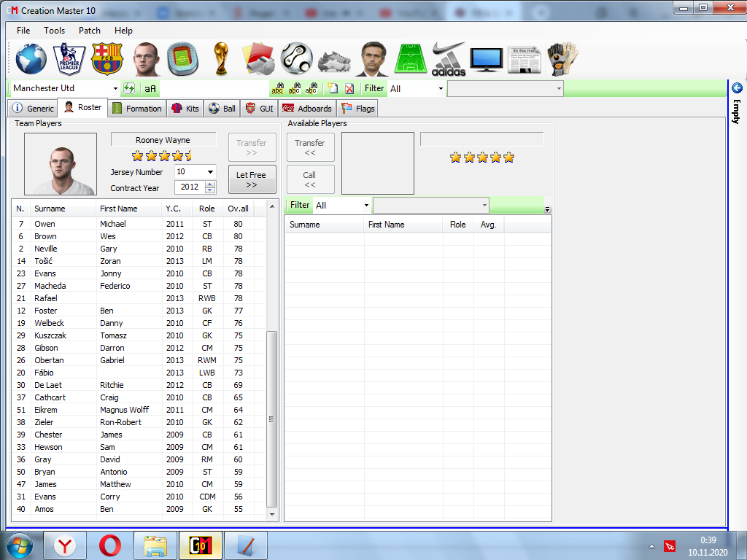This screenshot has height=560, width=747.
Task: Open the Jersey Number dropdown
Action: (x=210, y=172)
